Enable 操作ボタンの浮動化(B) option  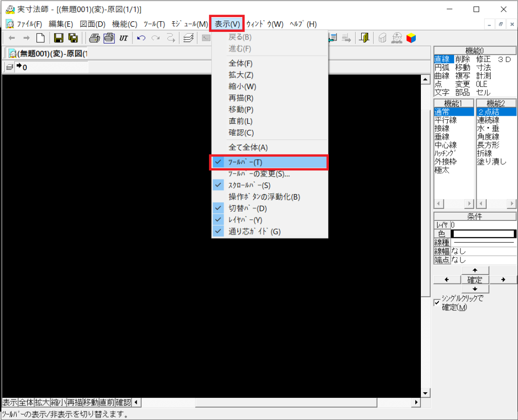click(x=269, y=197)
